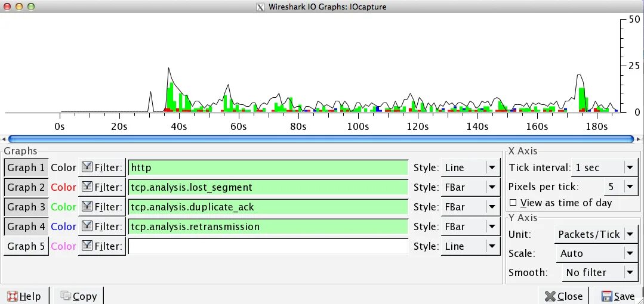Open Filter dialog for Graph 3
The width and height of the screenshot is (644, 304).
[x=102, y=207]
